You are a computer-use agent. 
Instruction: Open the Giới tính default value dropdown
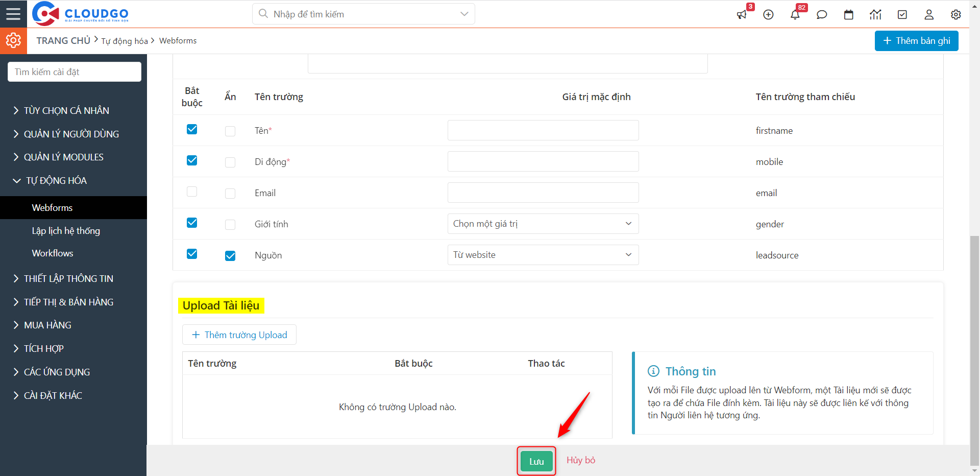click(x=543, y=224)
